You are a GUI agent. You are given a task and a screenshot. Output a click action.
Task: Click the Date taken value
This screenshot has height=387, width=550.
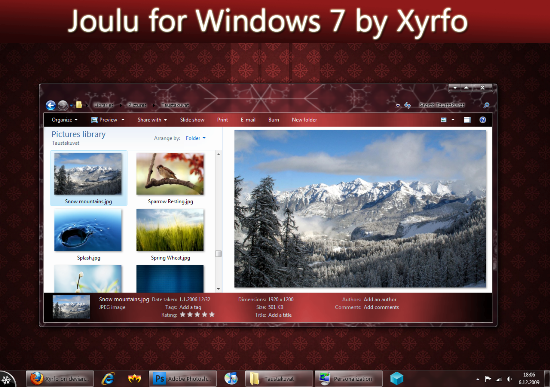click(x=195, y=299)
